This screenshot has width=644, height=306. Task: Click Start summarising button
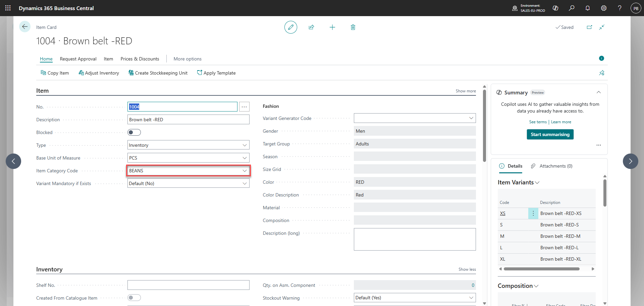click(x=550, y=134)
